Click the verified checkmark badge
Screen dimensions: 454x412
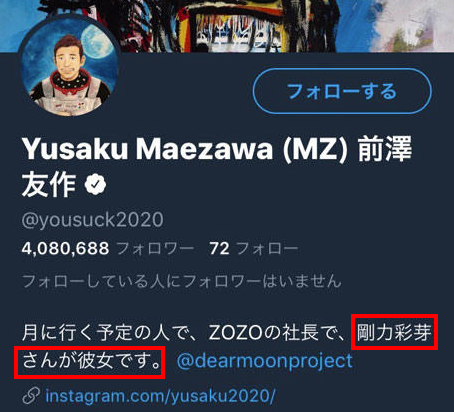(x=95, y=184)
